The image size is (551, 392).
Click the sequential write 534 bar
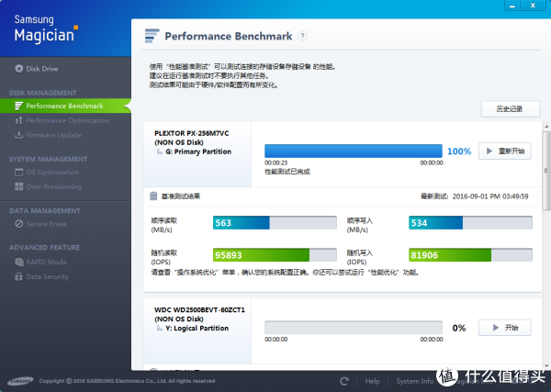coord(470,223)
